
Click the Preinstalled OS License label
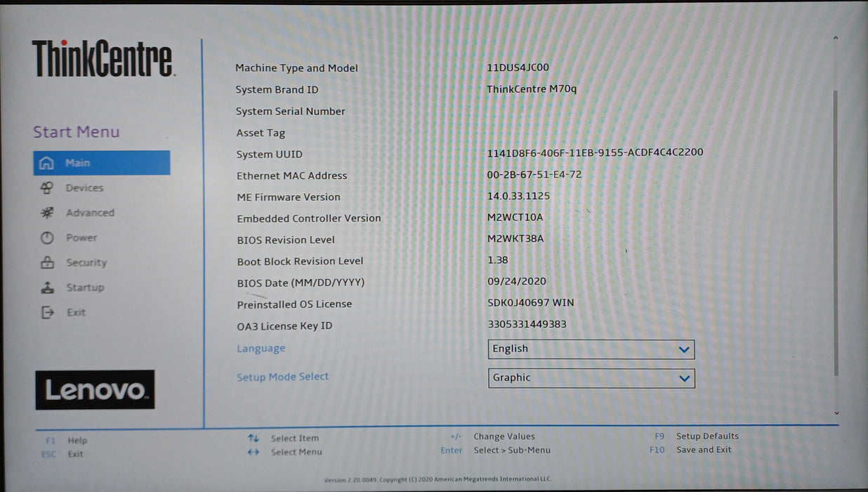(x=294, y=304)
